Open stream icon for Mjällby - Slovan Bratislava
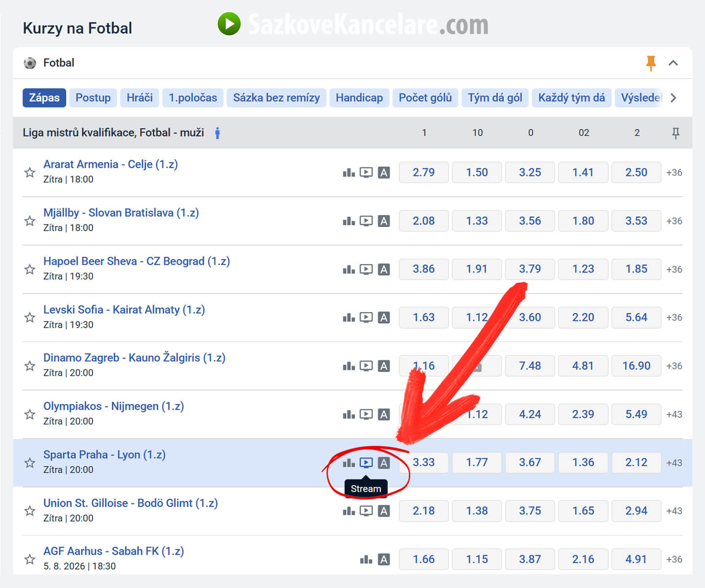 366,221
